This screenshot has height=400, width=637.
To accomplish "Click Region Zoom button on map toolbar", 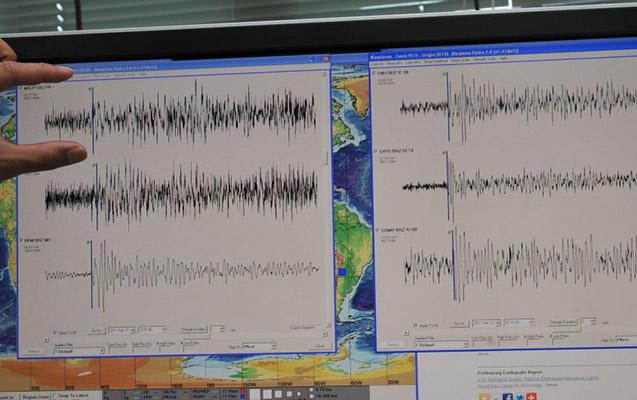I will pos(35,396).
